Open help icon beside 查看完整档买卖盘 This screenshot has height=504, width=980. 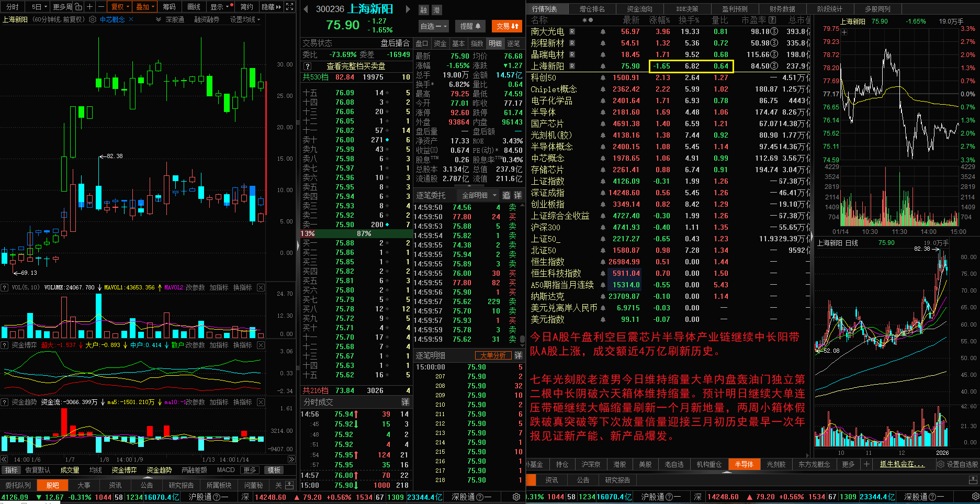(308, 66)
